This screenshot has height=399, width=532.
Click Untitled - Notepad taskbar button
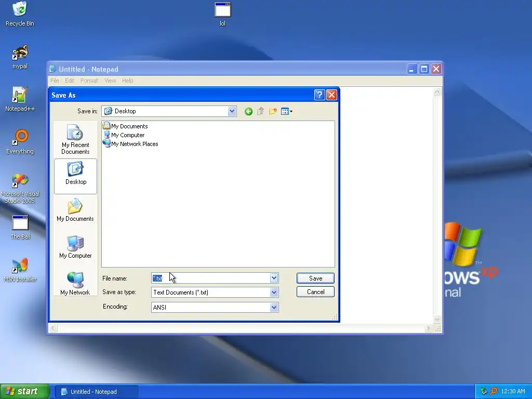[96, 392]
